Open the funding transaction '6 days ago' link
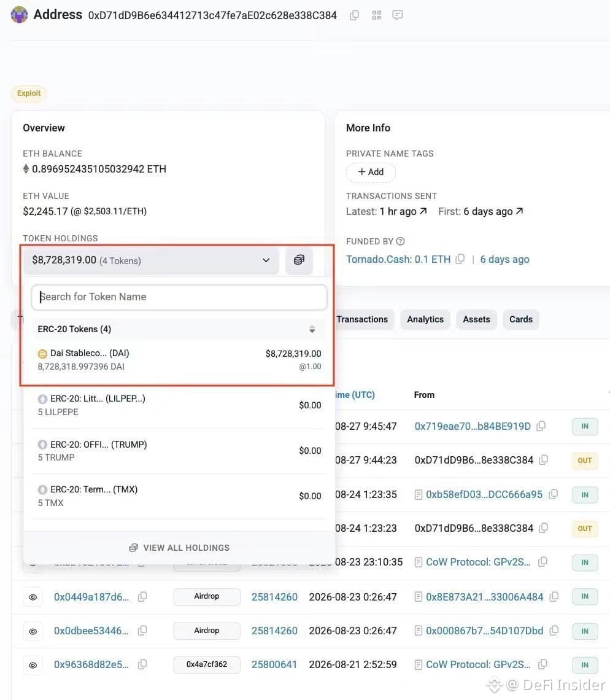Screen dimensions: 610x700 point(504,259)
